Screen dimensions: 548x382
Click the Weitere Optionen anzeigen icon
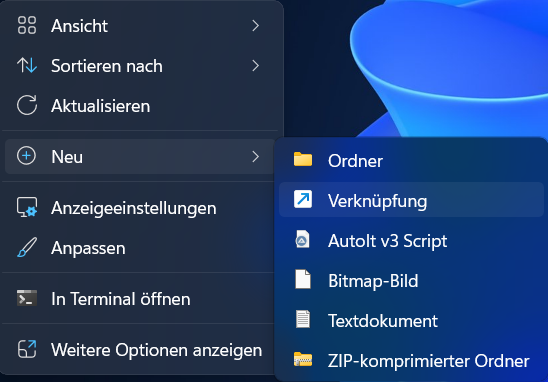[27, 349]
